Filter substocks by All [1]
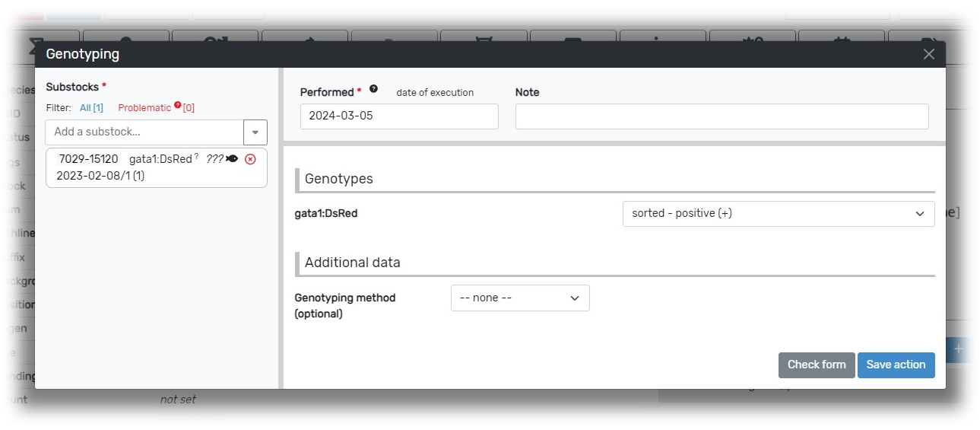 91,108
